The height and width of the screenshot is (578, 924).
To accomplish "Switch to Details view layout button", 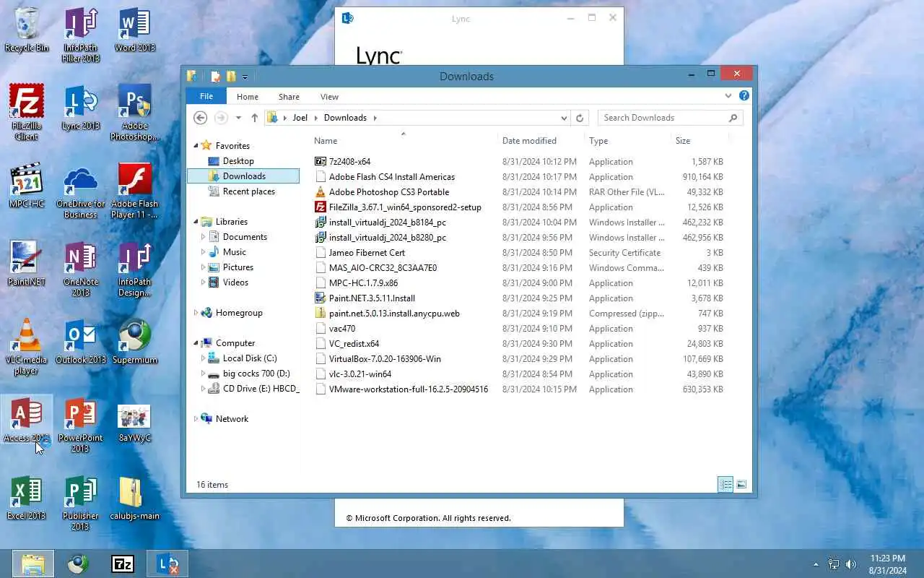I will coord(725,485).
